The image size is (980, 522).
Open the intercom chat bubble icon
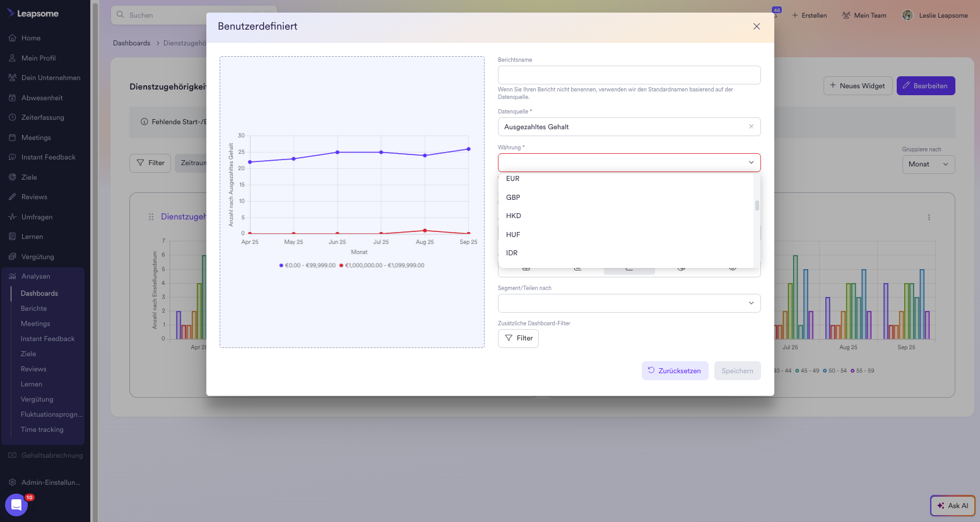click(16, 505)
